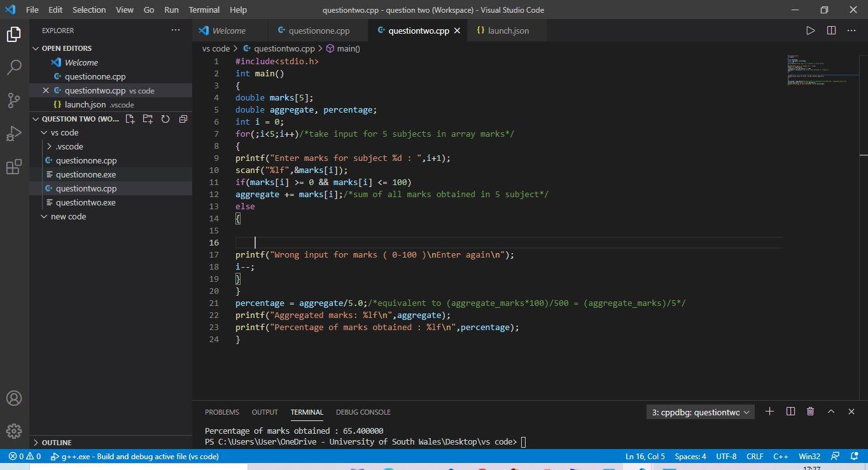Split the editor to the right
The width and height of the screenshot is (868, 470).
[831, 31]
